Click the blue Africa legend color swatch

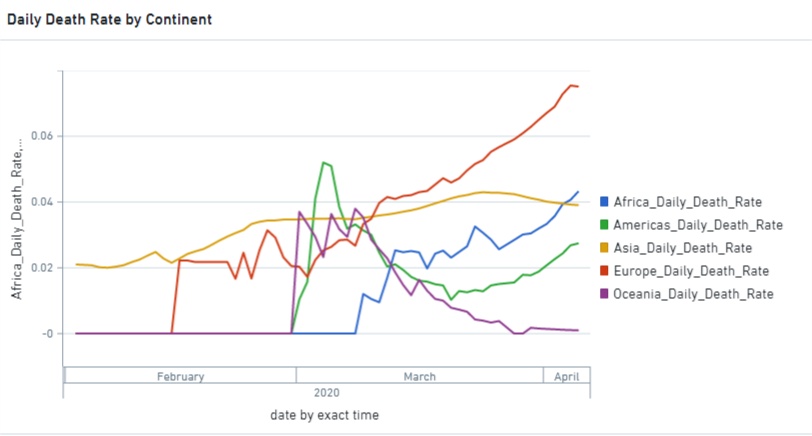[x=604, y=201]
